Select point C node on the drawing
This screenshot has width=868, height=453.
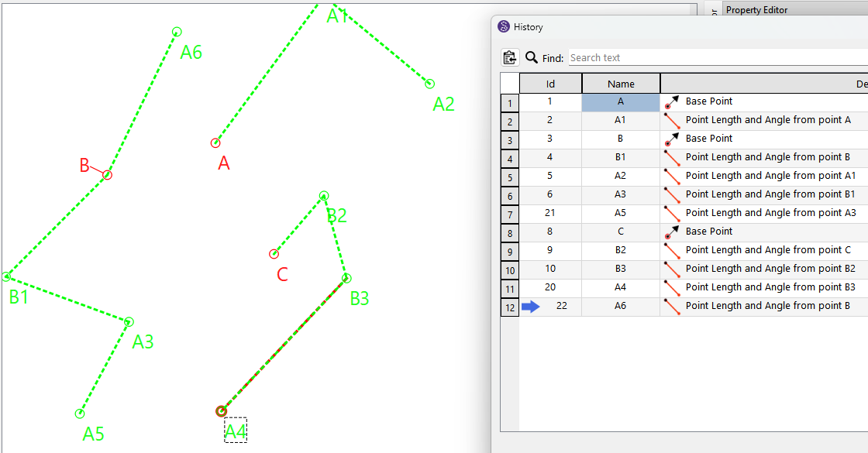[274, 254]
